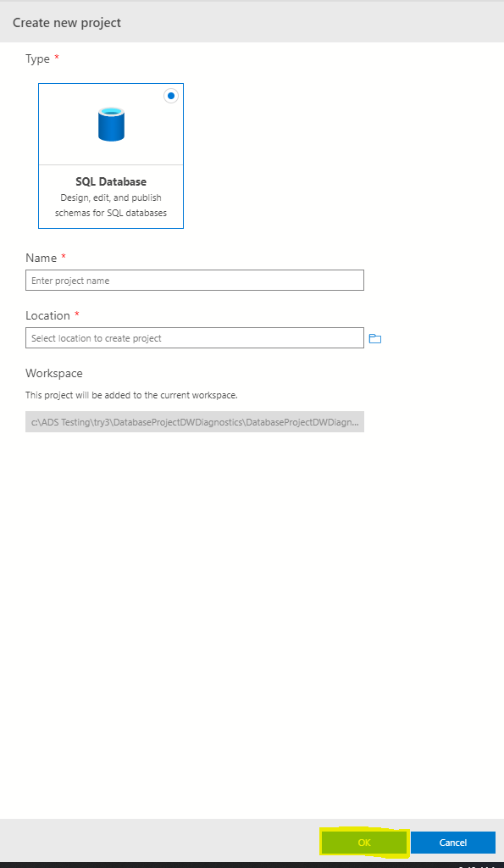
Task: Click the "SQL Database" card heading
Action: (111, 181)
